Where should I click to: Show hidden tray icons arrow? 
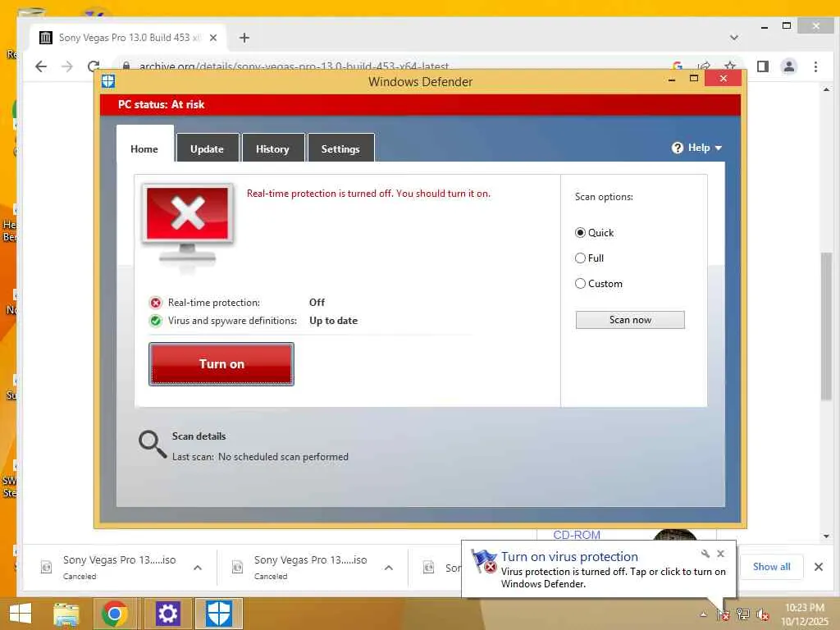click(x=703, y=614)
